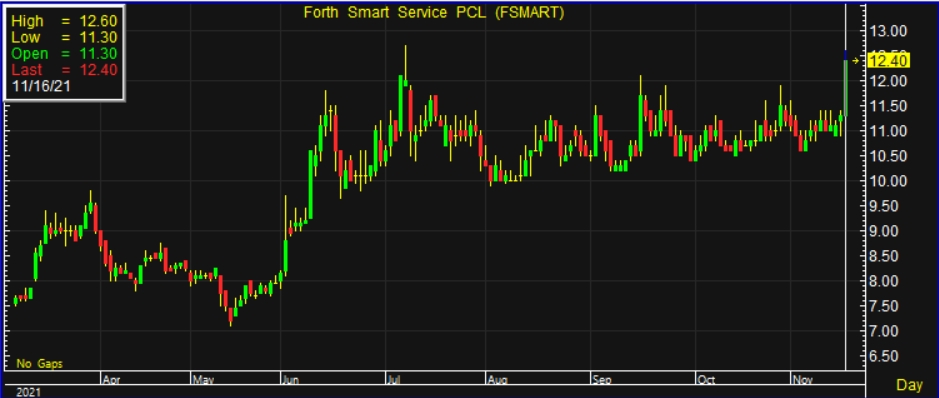The height and width of the screenshot is (398, 939).
Task: Click the latest tall green candle at 11/16/21
Action: coord(846,87)
